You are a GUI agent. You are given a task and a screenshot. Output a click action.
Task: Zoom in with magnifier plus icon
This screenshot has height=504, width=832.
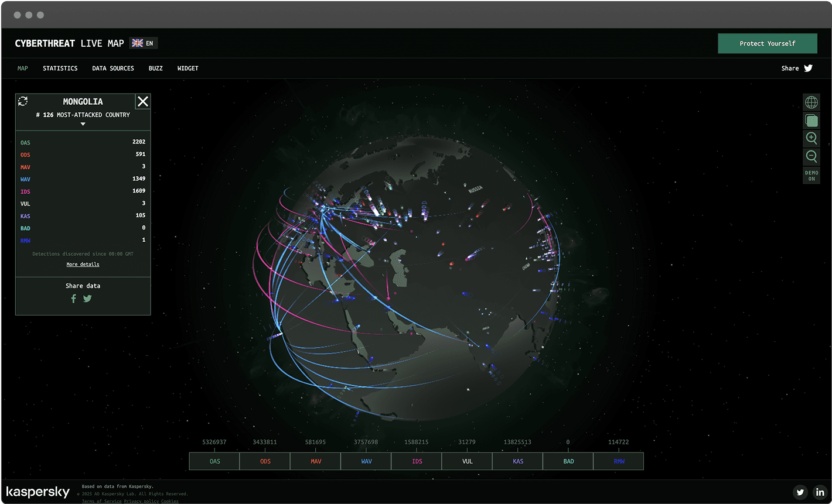(x=811, y=138)
